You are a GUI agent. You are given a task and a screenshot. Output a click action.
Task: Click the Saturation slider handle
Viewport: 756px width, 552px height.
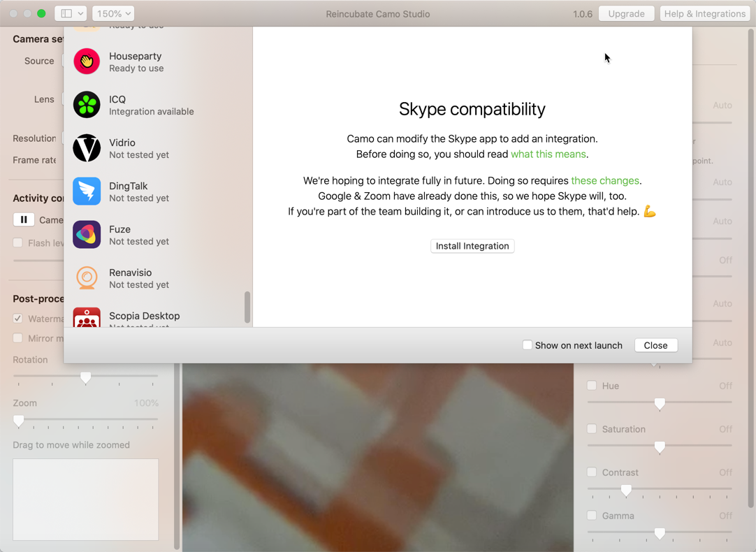[x=660, y=447]
